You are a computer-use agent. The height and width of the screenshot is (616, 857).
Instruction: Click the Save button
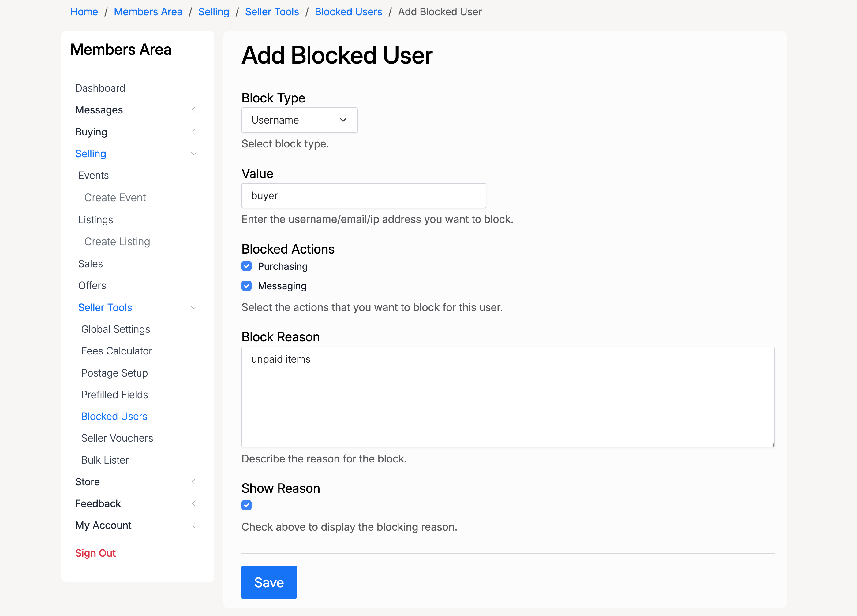click(269, 582)
